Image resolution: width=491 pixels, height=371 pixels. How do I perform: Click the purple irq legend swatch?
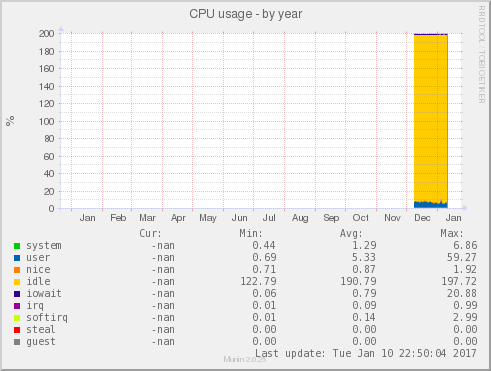point(17,306)
